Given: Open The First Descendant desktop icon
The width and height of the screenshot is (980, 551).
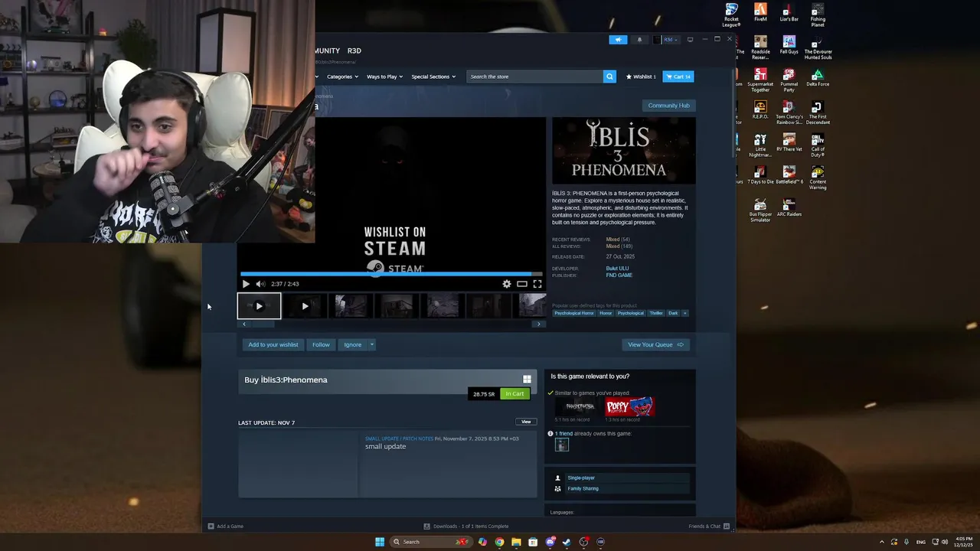Looking at the screenshot, I should click(818, 112).
